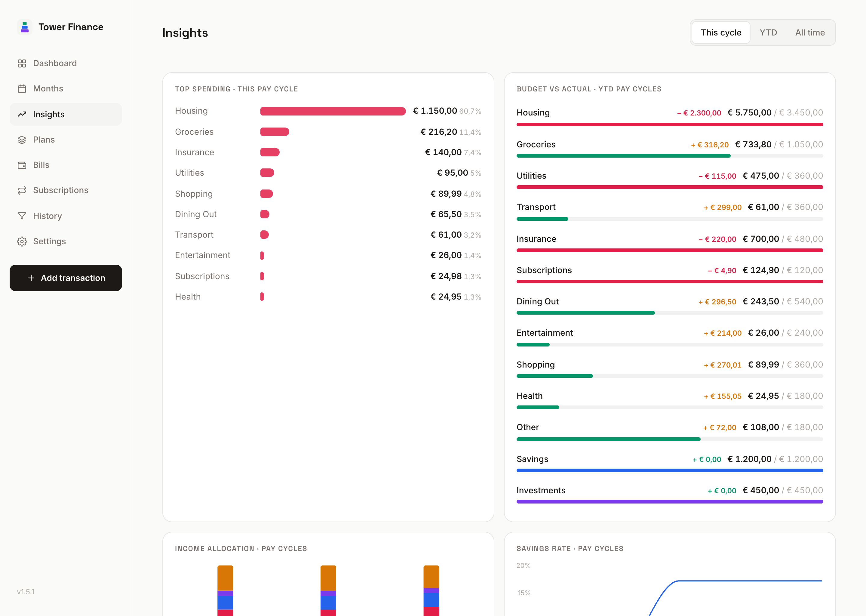Click the Income Allocation Pay Cycles heading
Viewport: 866px width, 616px height.
point(241,549)
